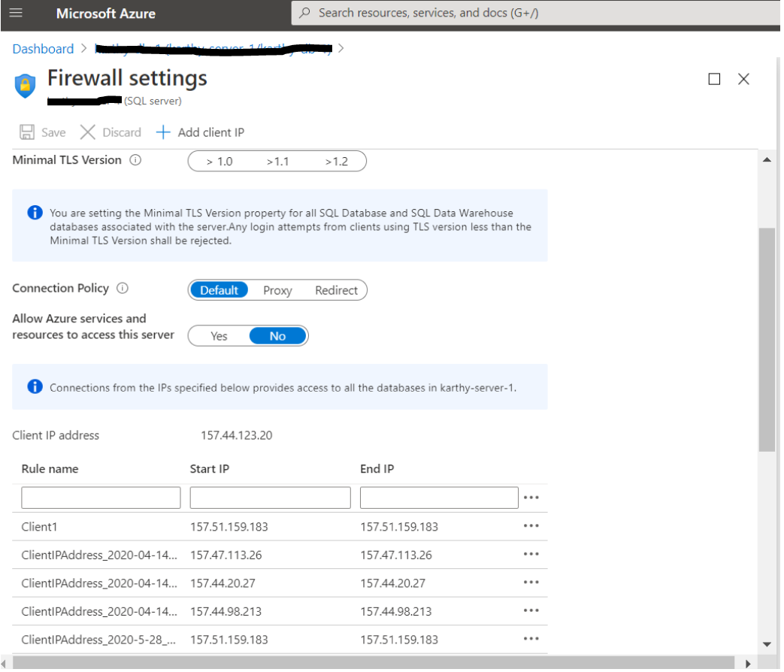Click client IP address value 157.44.123.20
Image resolution: width=784 pixels, height=672 pixels.
[x=237, y=435]
